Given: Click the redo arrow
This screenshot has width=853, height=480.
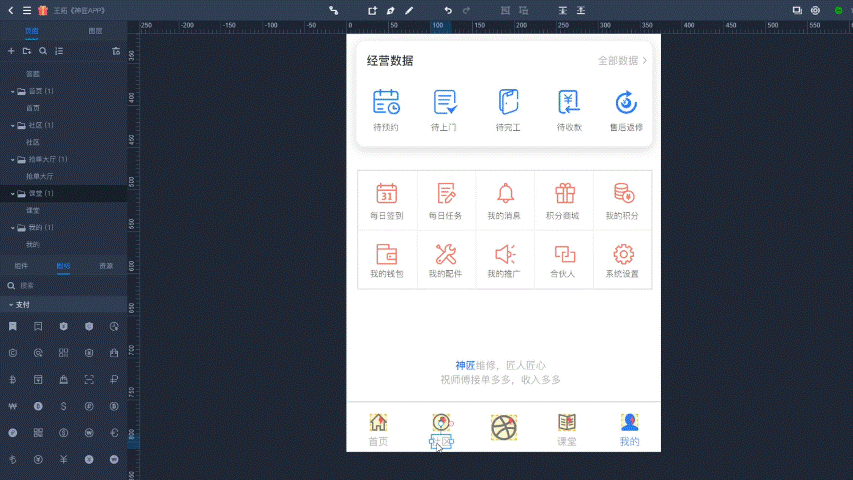Looking at the screenshot, I should click(466, 10).
